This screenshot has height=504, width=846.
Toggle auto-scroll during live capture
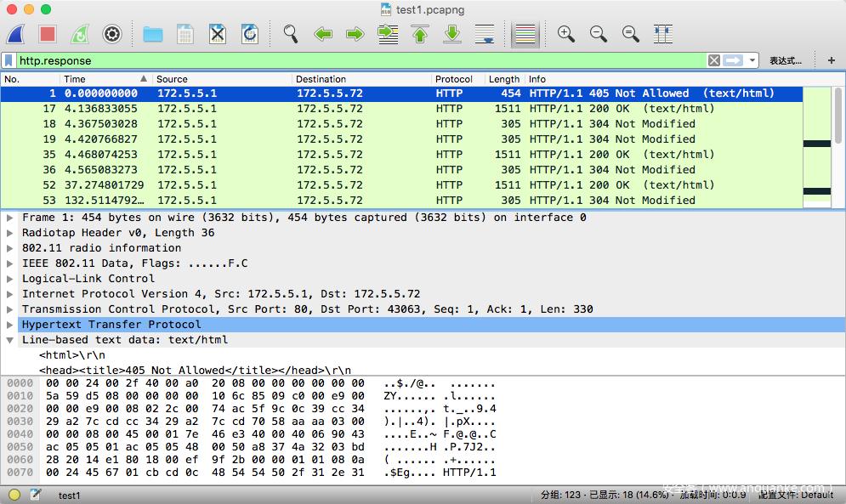pyautogui.click(x=485, y=34)
